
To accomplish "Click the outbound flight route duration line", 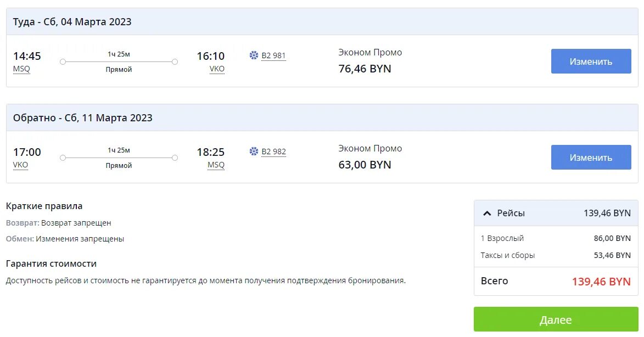I will pyautogui.click(x=119, y=62).
